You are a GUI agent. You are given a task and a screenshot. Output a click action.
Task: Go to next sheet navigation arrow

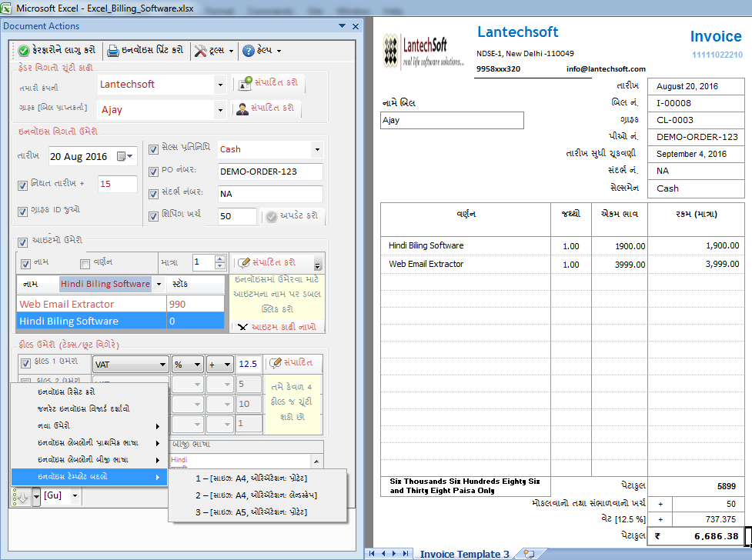(x=394, y=553)
